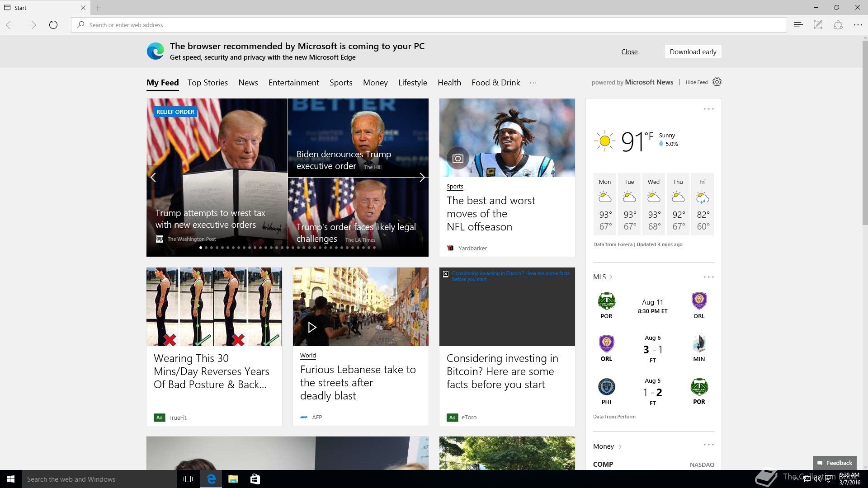Click the Windows taskbar search box
The height and width of the screenshot is (488, 868).
tap(99, 479)
